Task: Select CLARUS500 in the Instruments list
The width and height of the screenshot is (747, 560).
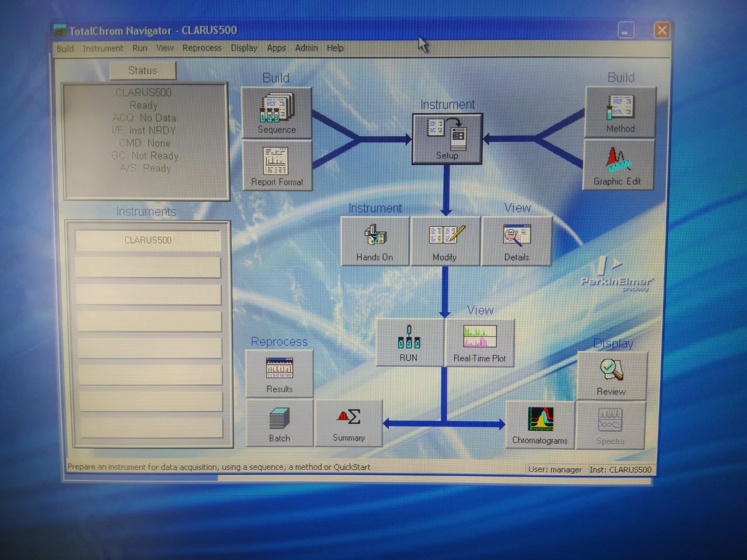Action: [x=148, y=240]
